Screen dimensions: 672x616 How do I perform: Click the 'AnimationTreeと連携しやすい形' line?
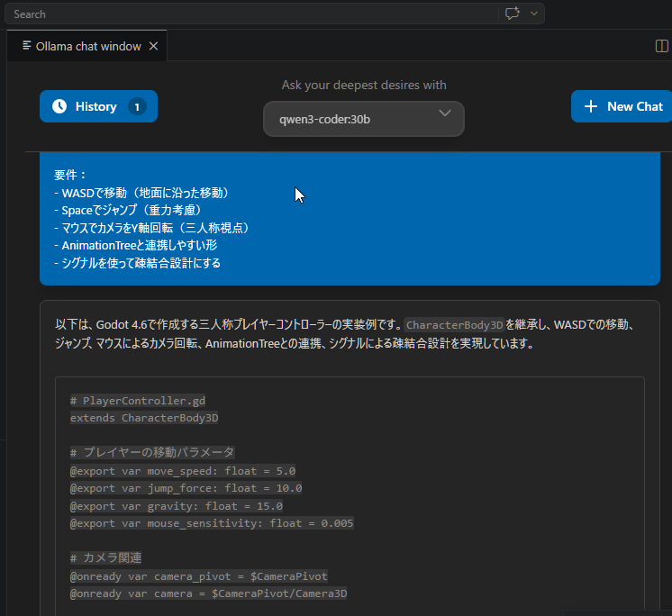pyautogui.click(x=136, y=246)
